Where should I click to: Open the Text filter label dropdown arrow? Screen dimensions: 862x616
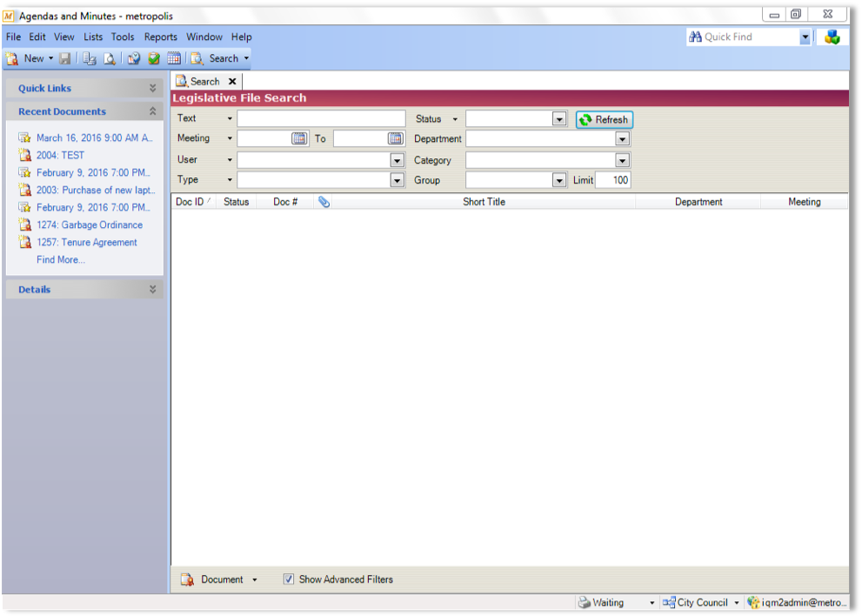230,118
